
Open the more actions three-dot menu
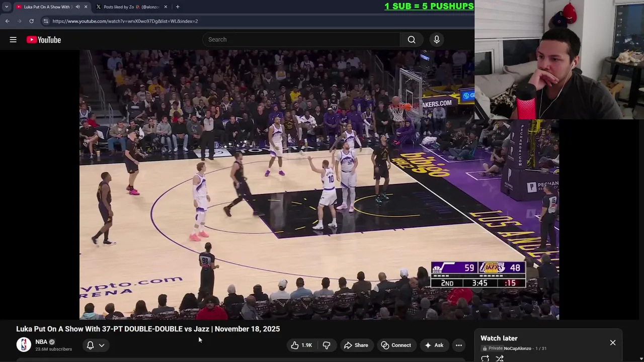(x=459, y=345)
